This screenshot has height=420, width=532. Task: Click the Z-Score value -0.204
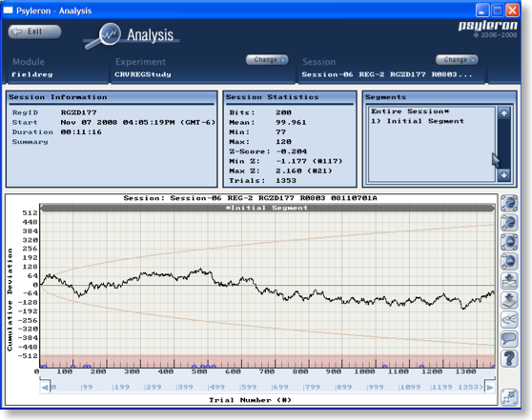(x=291, y=151)
